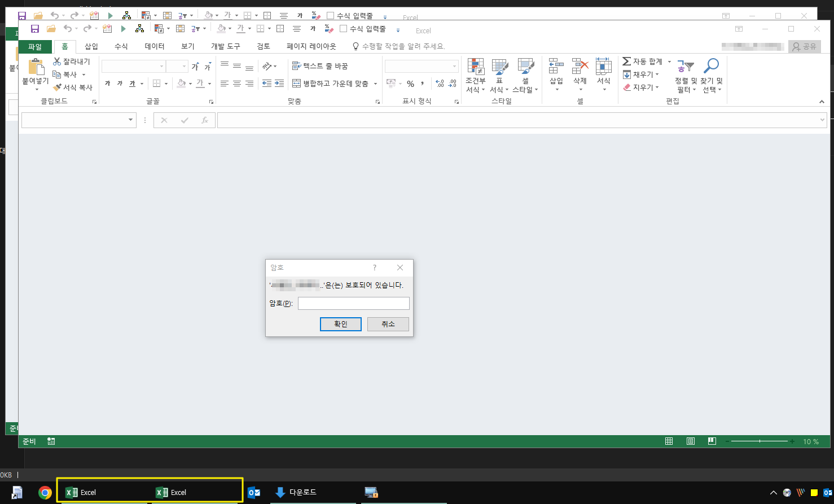The image size is (834, 504).
Task: Toggle underline in the 글꼴 group
Action: [x=132, y=84]
